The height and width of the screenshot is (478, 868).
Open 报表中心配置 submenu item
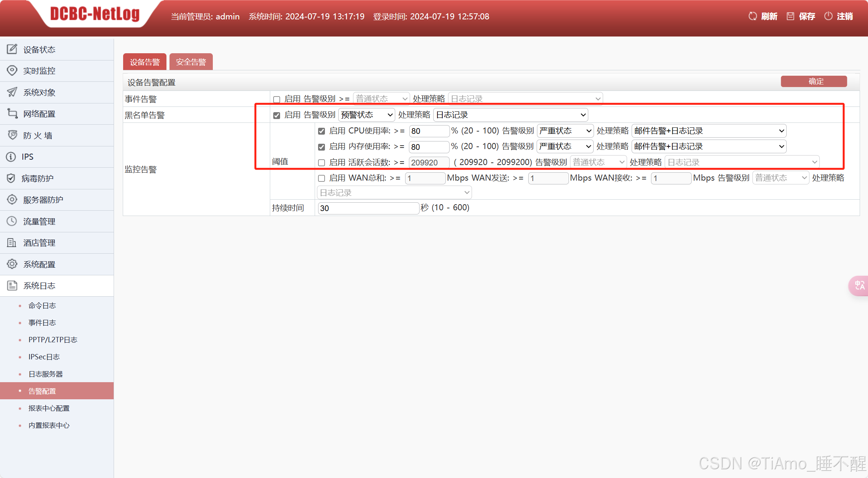[x=49, y=408]
